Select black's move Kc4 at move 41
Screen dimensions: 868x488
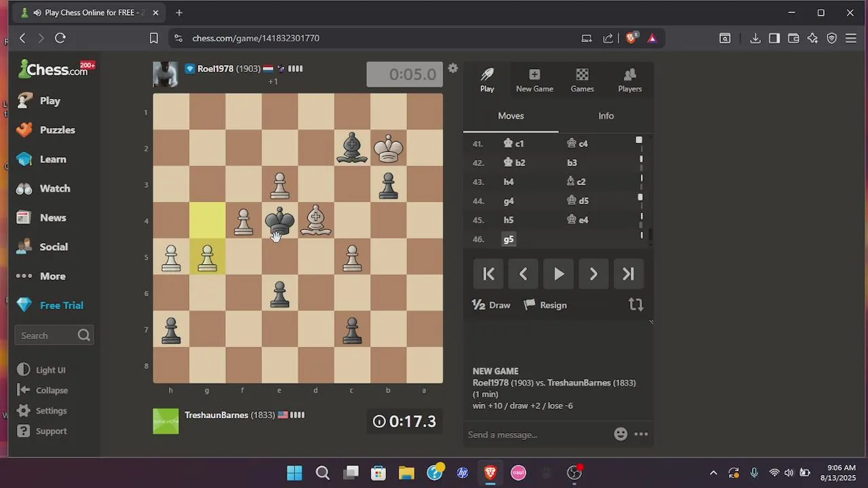578,144
